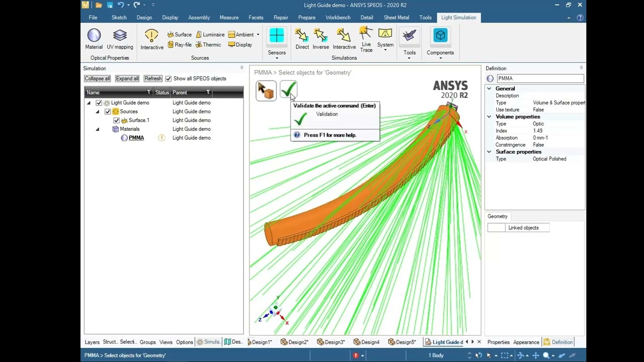The image size is (644, 362).
Task: Click the Index value 1.49
Action: 538,131
